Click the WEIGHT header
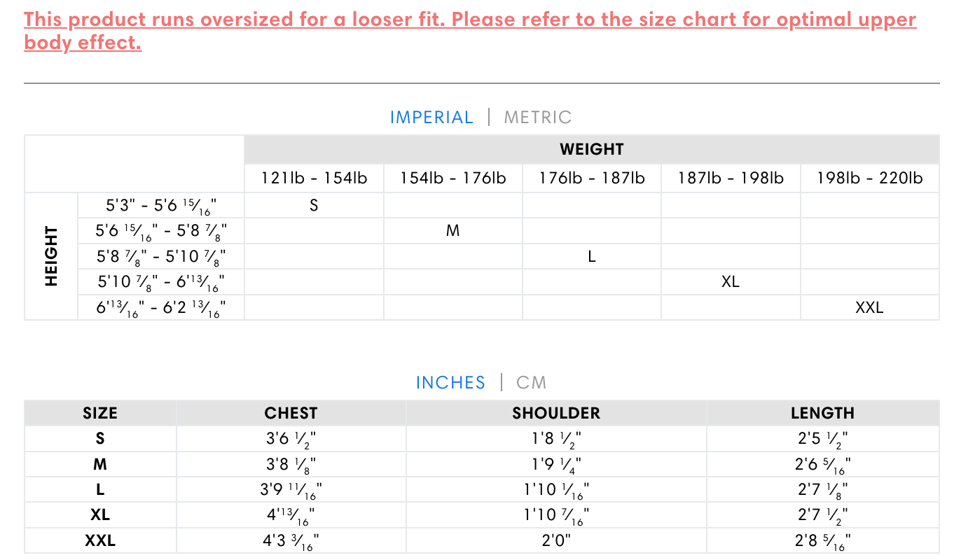This screenshot has height=560, width=961. (x=592, y=149)
